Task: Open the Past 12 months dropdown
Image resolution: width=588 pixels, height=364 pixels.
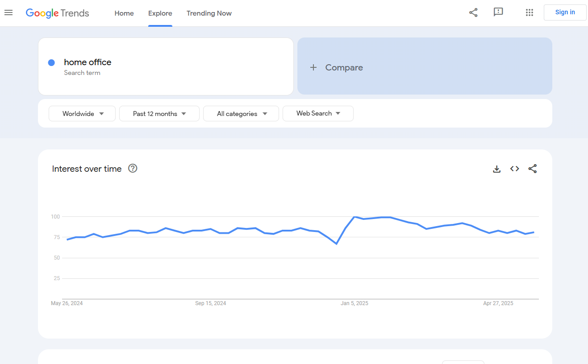Action: (159, 114)
